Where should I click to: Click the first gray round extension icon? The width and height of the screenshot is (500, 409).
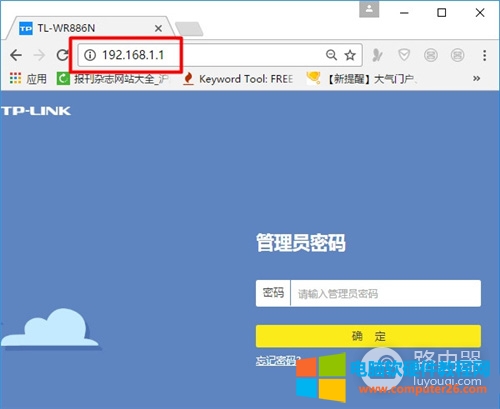pyautogui.click(x=431, y=55)
